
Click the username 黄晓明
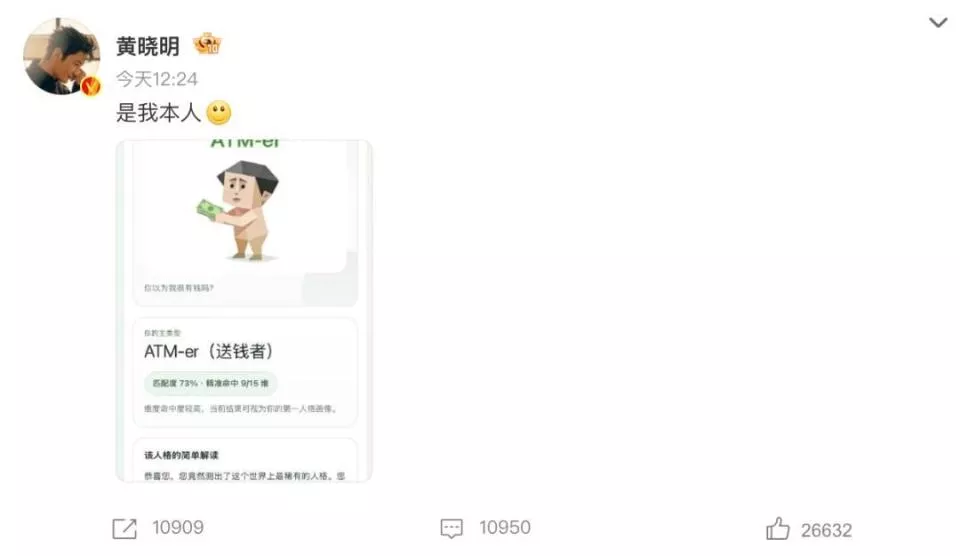148,46
